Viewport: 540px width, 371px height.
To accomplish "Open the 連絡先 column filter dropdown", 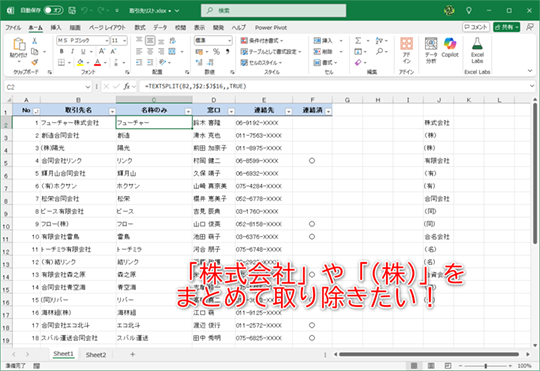I will [289, 111].
